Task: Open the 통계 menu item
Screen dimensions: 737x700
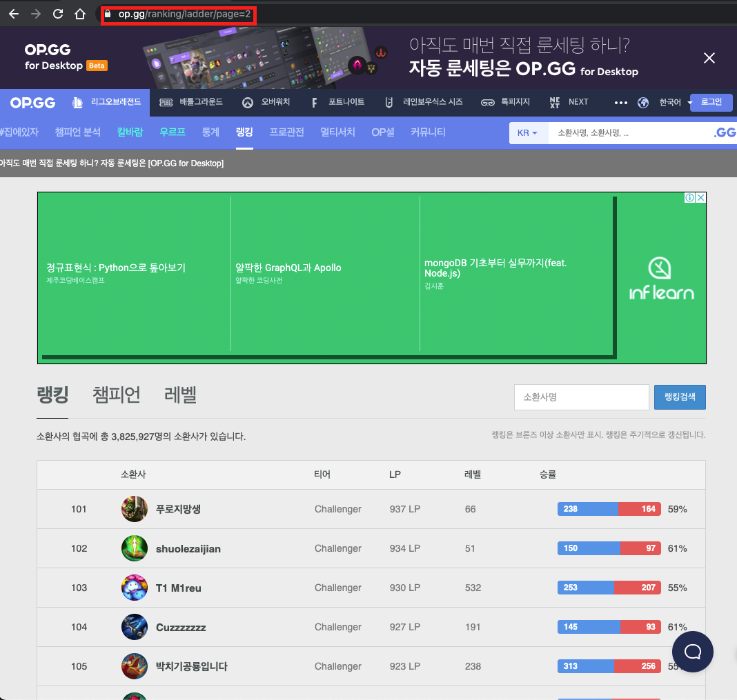Action: pos(210,132)
